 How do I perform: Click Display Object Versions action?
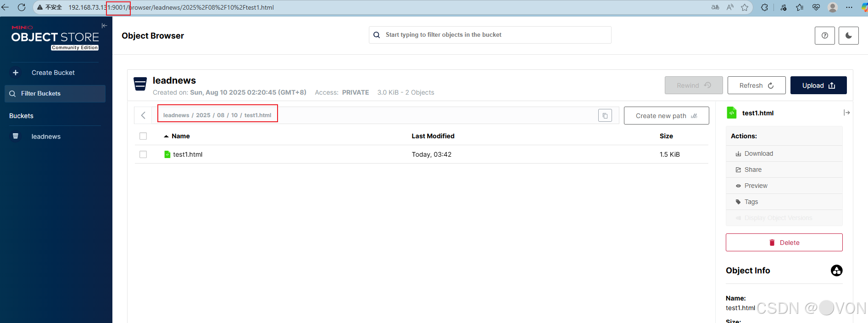pyautogui.click(x=784, y=218)
